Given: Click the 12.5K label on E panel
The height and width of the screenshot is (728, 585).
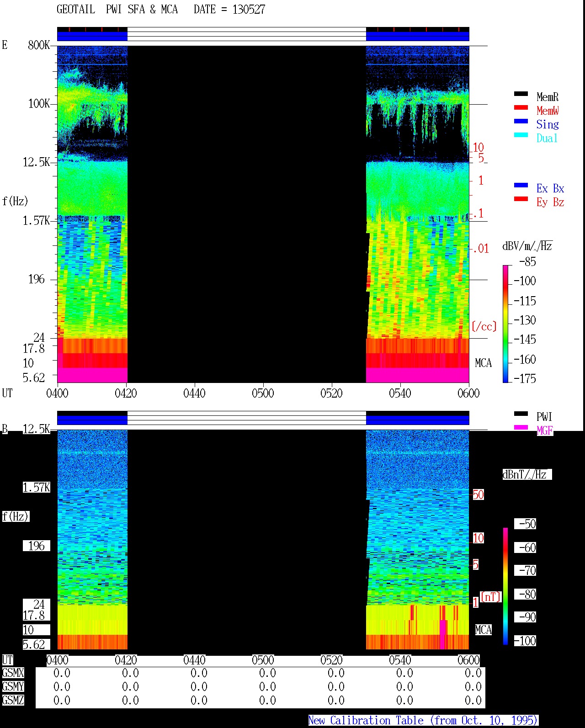Looking at the screenshot, I should coord(37,162).
